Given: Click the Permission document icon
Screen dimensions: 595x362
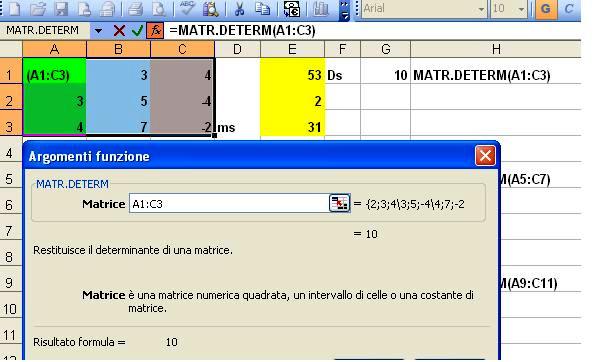Looking at the screenshot, I should [84, 9].
